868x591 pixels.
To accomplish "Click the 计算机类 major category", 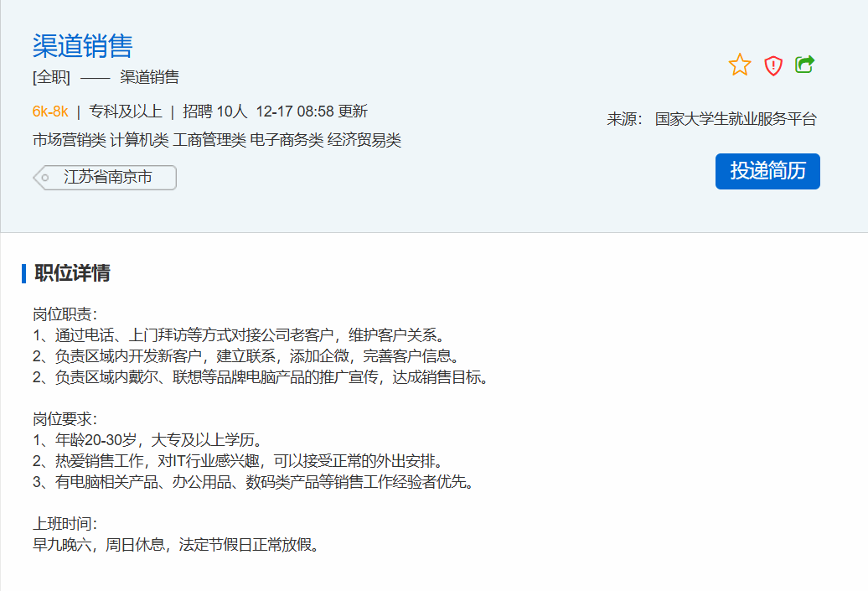I will tap(140, 140).
